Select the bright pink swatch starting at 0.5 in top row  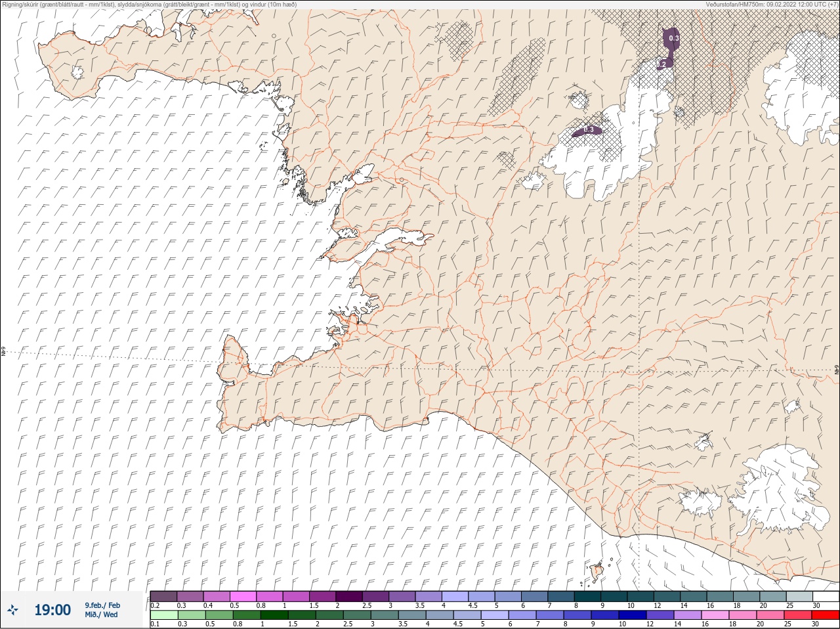pos(243,596)
